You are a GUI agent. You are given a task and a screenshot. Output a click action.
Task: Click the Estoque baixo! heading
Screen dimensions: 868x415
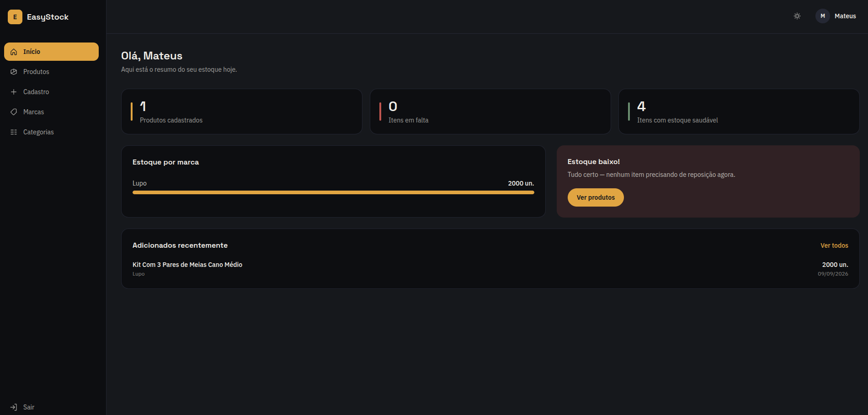[594, 162]
